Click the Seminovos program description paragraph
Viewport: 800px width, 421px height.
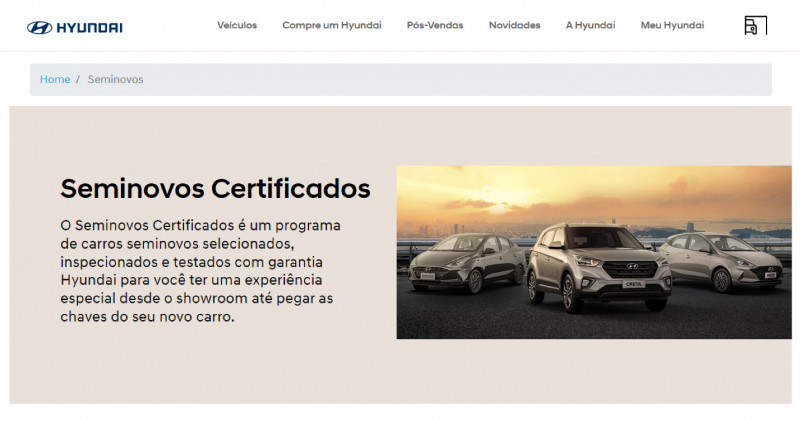(x=200, y=270)
